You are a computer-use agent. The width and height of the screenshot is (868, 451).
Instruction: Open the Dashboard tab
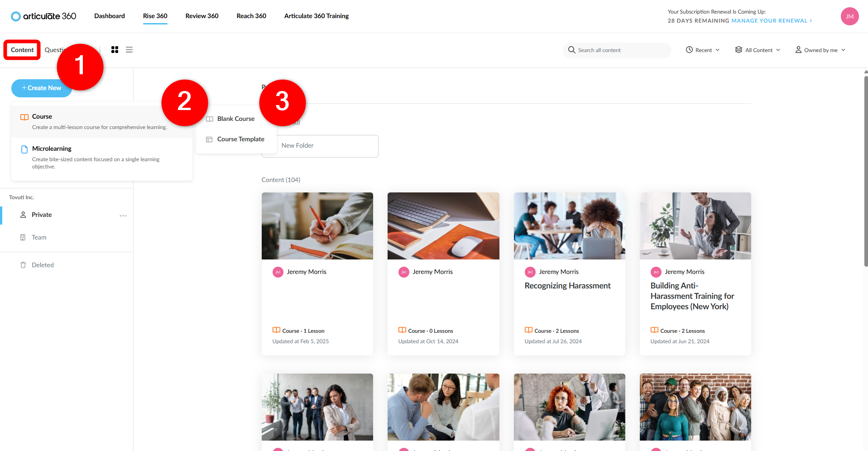(110, 16)
